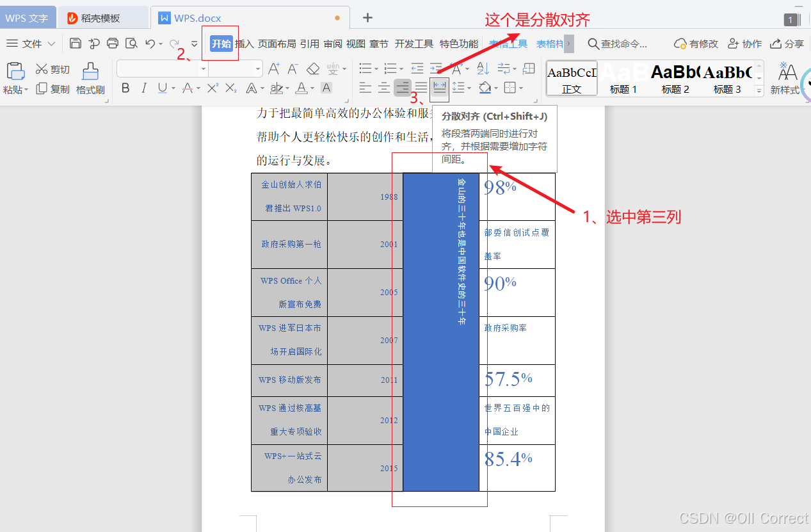Increase font size with the A+ icon
The image size is (811, 532).
coord(274,69)
